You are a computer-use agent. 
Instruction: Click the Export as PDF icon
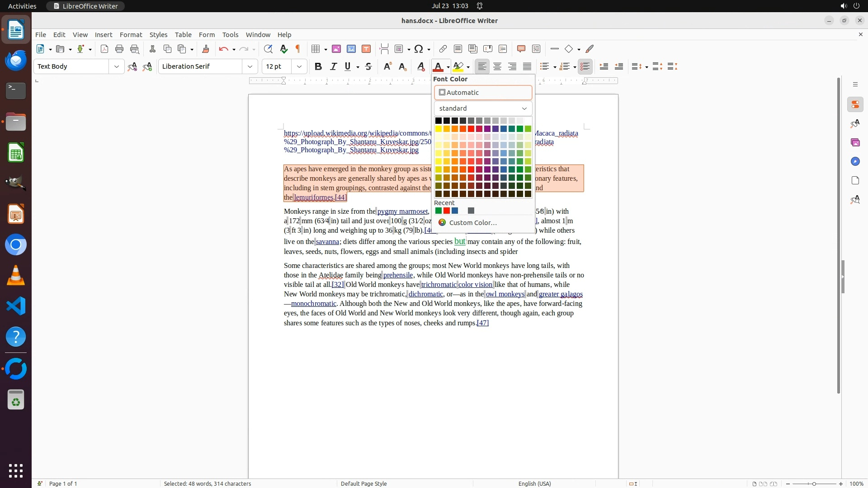tap(104, 49)
